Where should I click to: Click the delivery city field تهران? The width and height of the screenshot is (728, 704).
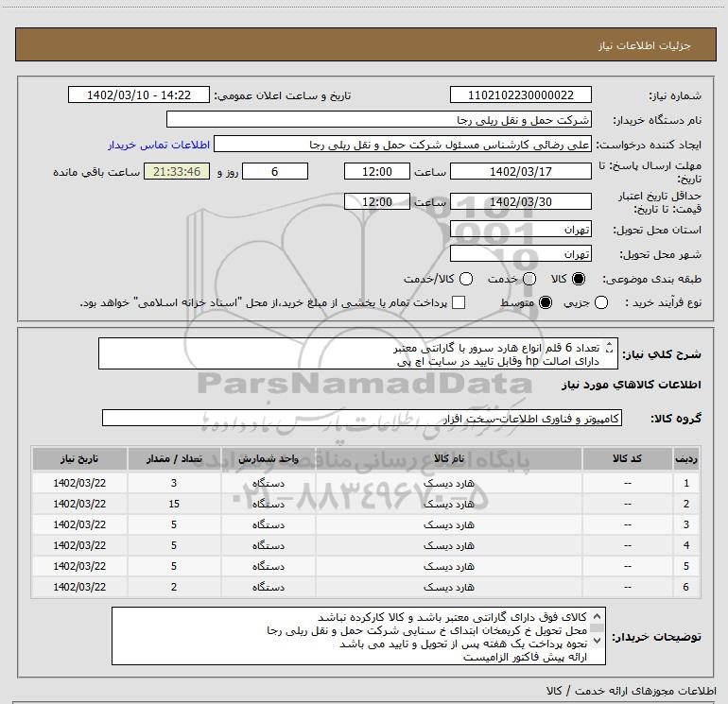pos(520,254)
